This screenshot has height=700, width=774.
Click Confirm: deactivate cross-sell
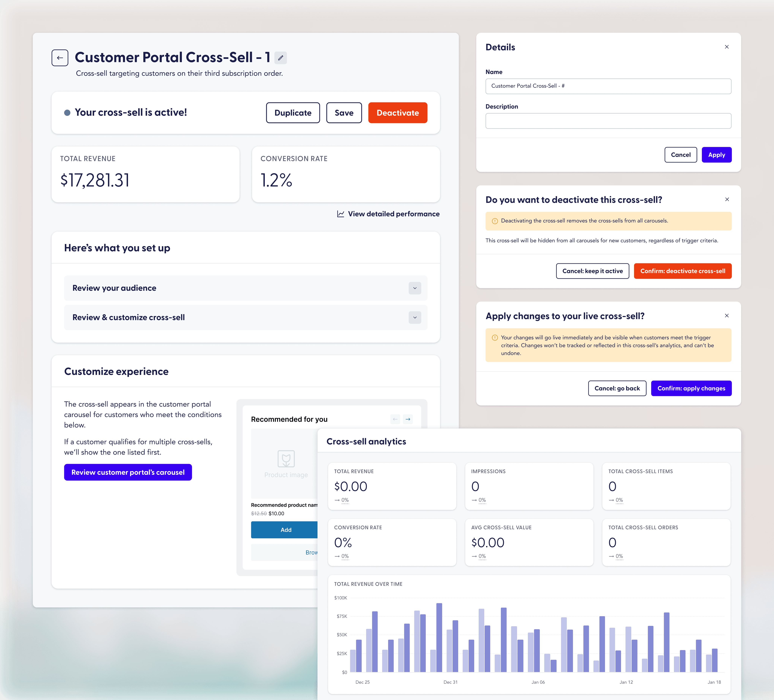click(x=682, y=271)
